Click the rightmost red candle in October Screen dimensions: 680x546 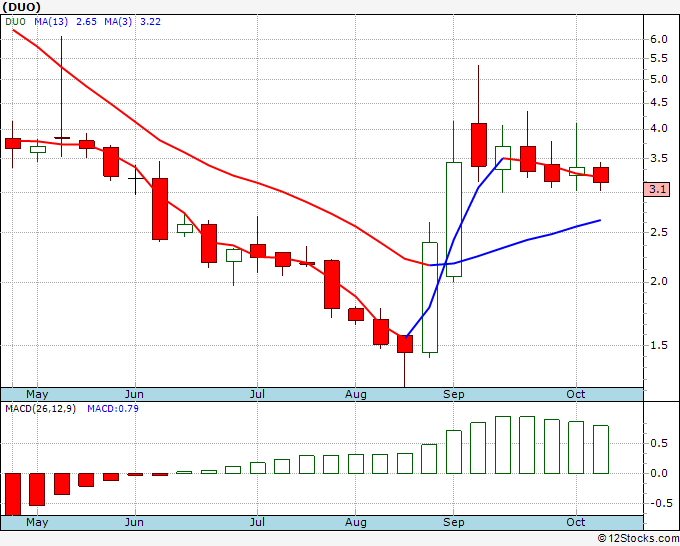[601, 175]
